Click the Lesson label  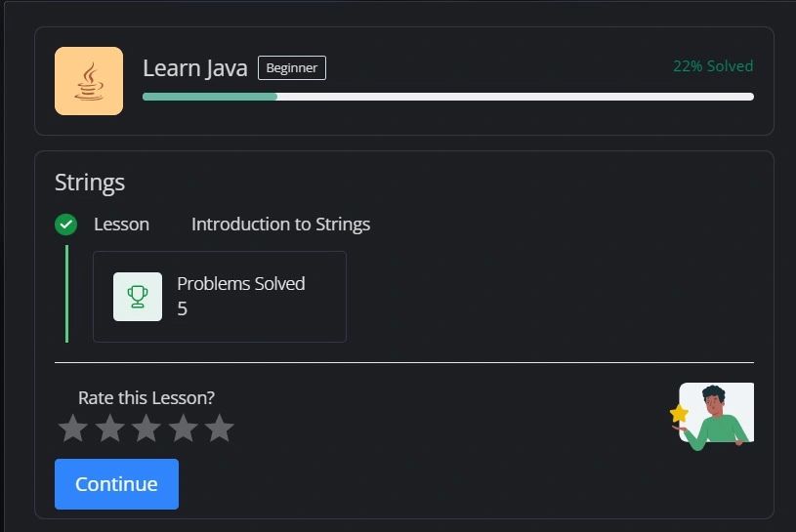pos(121,225)
